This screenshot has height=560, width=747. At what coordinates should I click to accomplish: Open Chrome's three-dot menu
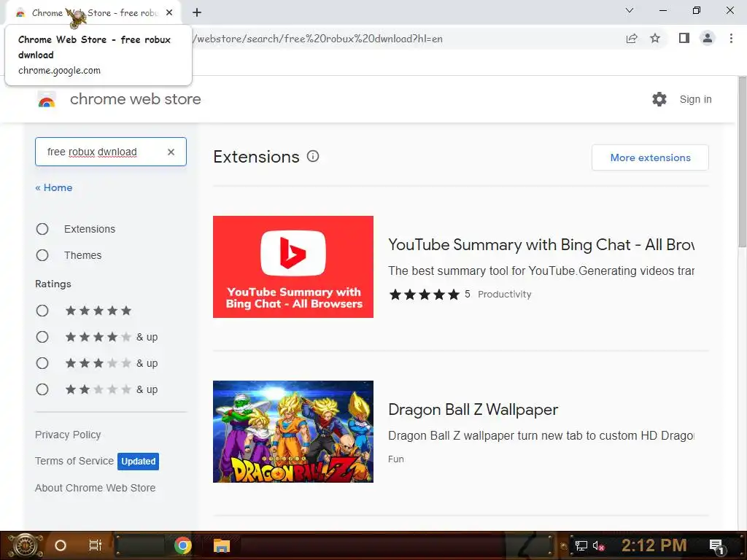coord(731,38)
